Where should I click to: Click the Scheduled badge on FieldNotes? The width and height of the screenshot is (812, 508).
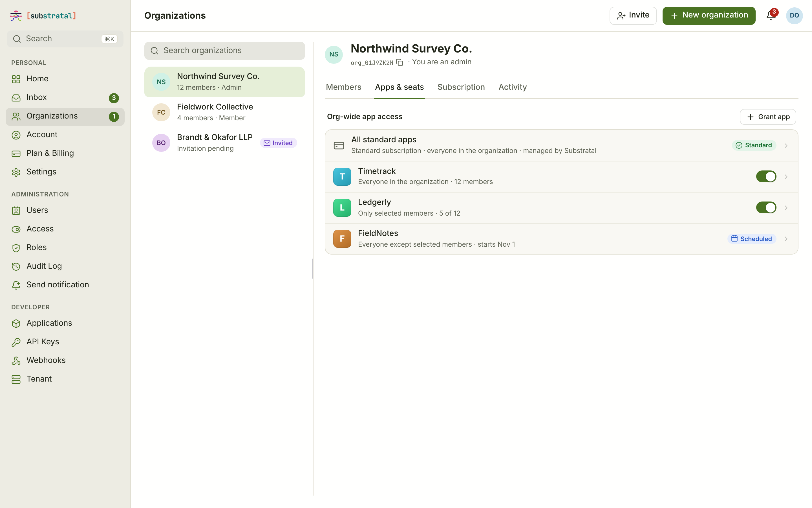(752, 239)
